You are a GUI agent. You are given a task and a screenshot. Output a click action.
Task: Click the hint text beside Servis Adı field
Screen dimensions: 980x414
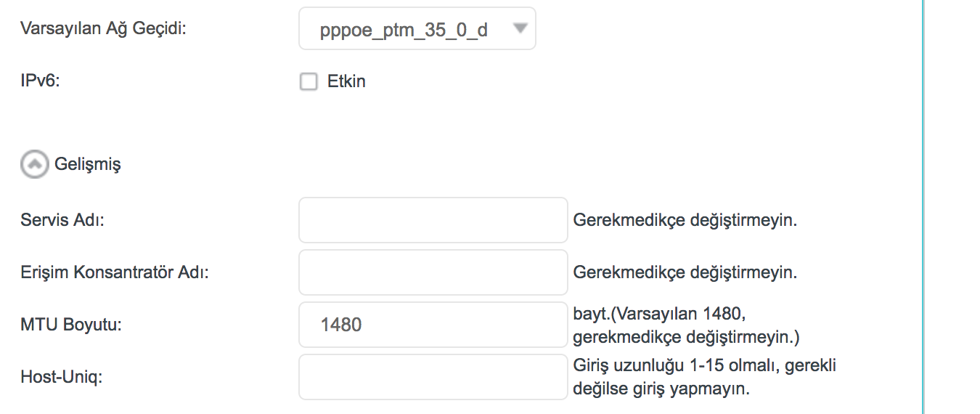685,220
